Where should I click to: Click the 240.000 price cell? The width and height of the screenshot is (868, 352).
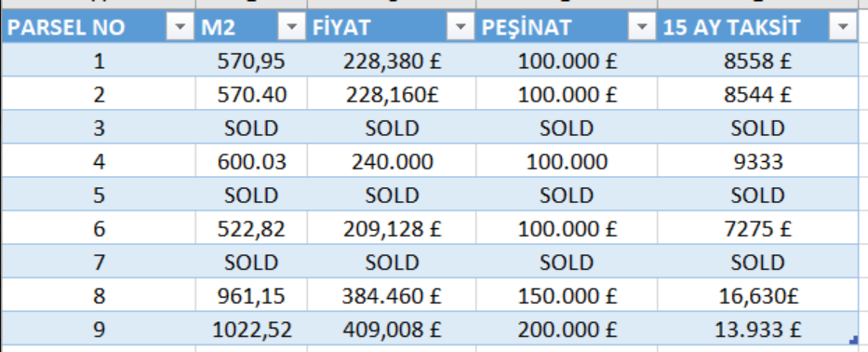tap(392, 161)
